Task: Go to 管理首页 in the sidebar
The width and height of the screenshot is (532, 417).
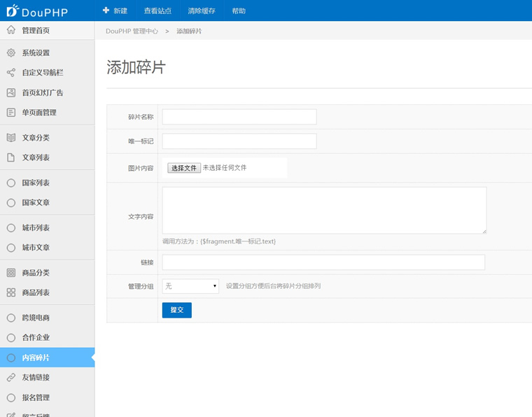Action: click(x=47, y=30)
